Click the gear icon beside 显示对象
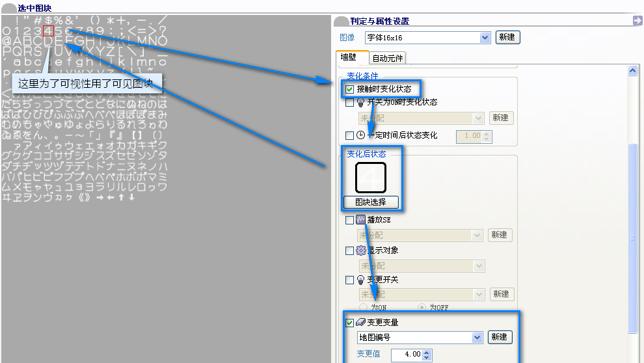 pos(360,250)
